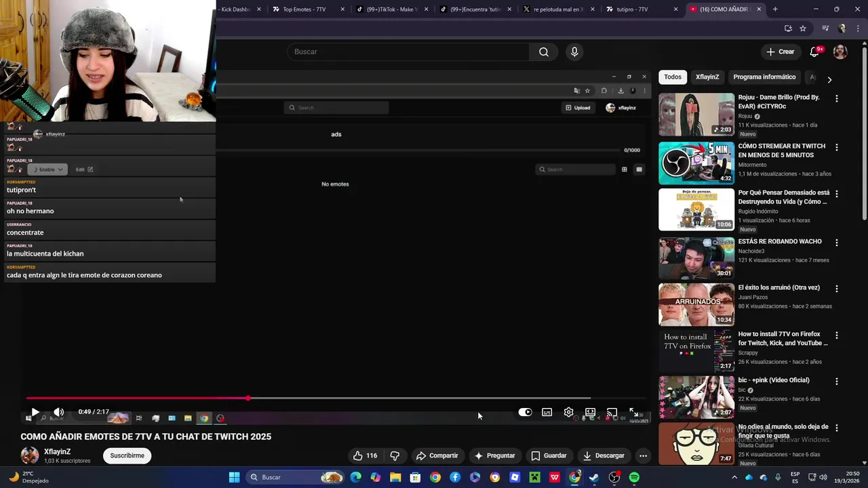Open the El éxito los arruinó video title
Screen dimensions: 868x488
(x=778, y=287)
